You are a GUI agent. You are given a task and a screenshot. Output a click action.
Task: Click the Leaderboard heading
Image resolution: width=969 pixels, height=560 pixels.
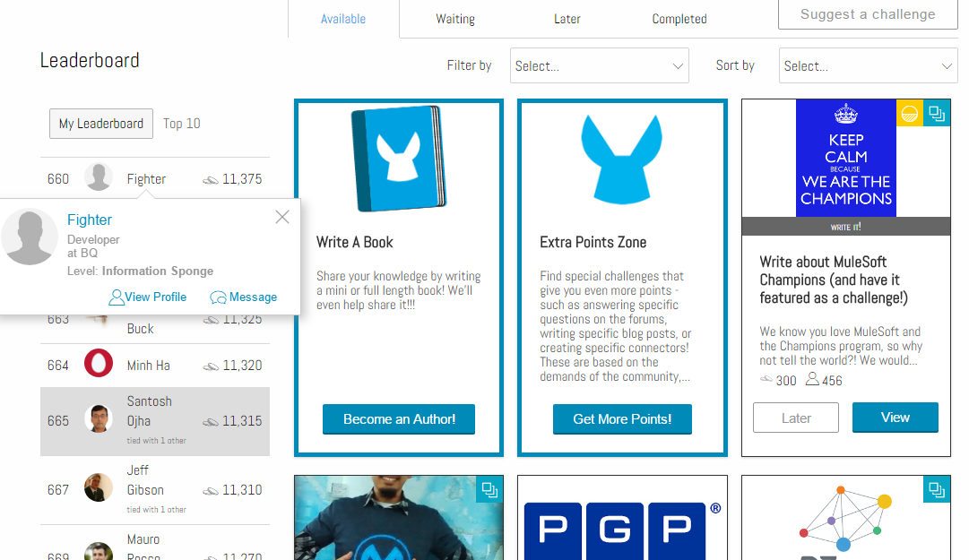tap(90, 61)
